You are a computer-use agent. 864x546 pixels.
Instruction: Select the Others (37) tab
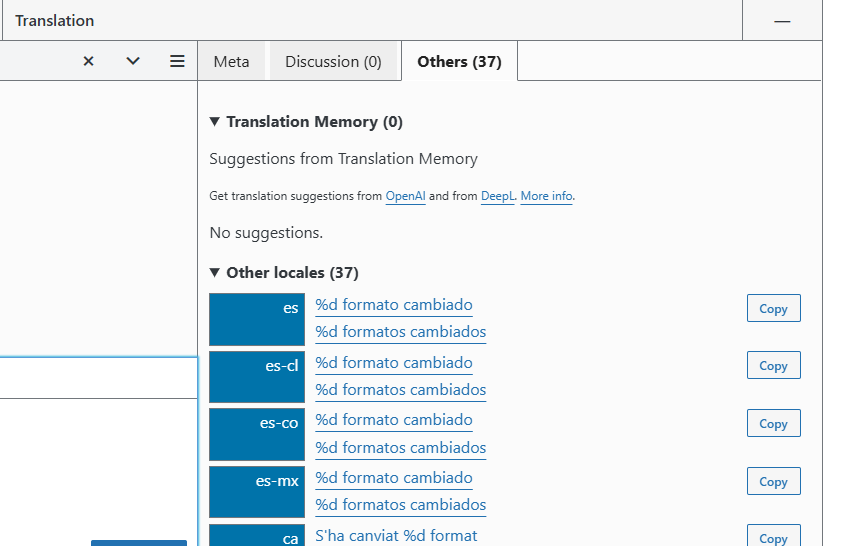tap(459, 62)
